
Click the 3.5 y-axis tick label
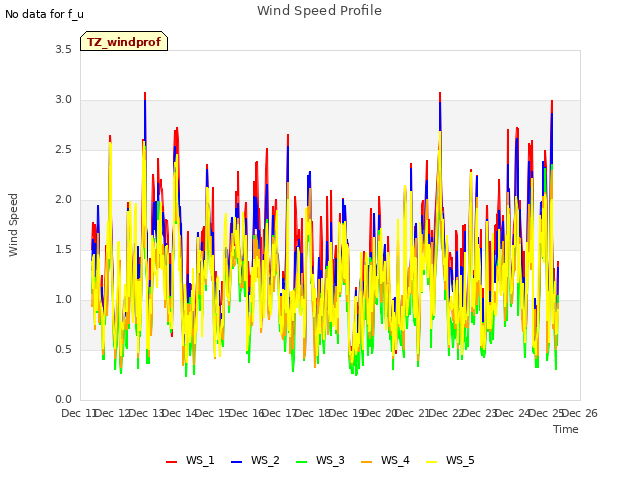(x=63, y=50)
